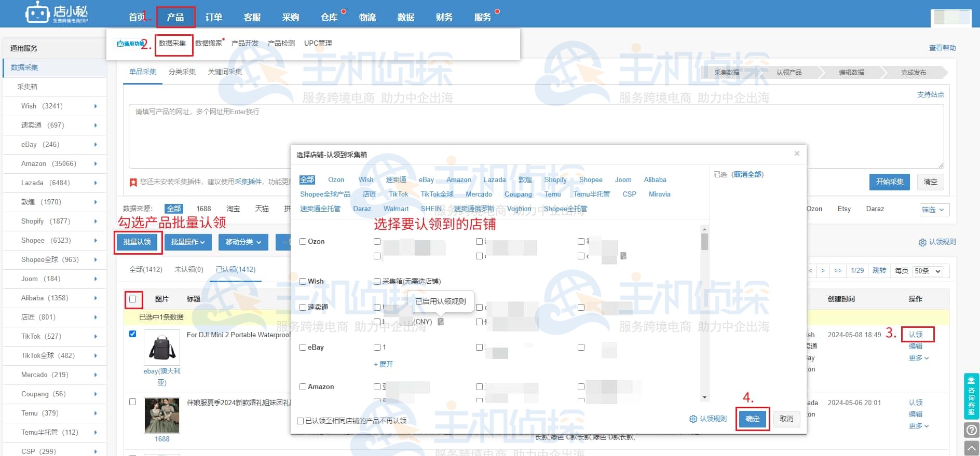Click the 认领规则 gear icon above table

click(922, 242)
